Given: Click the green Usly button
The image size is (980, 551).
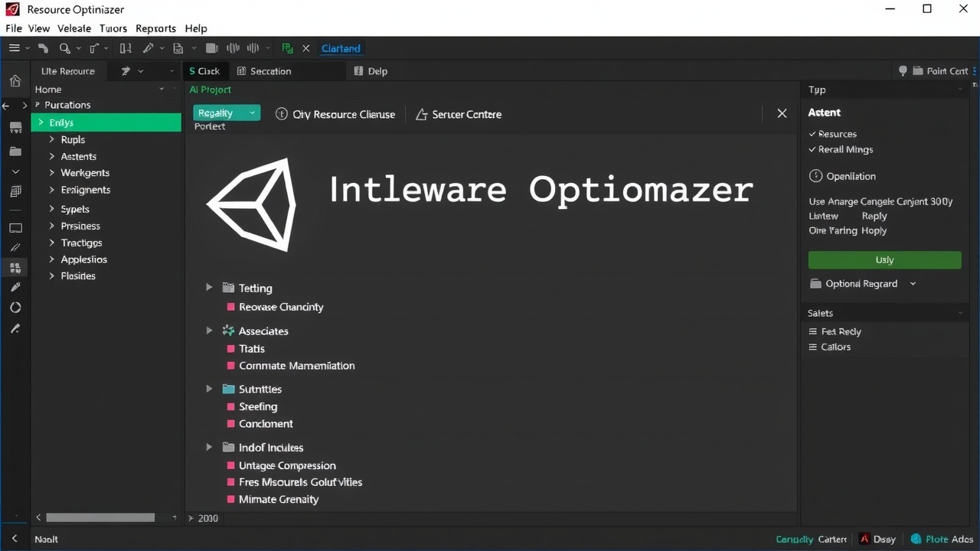Looking at the screenshot, I should (x=884, y=260).
